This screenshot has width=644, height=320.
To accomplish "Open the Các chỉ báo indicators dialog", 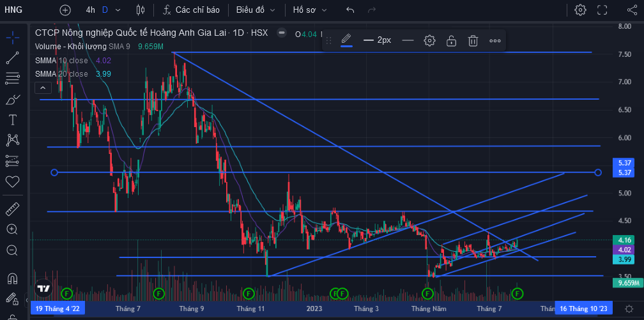I will click(191, 10).
